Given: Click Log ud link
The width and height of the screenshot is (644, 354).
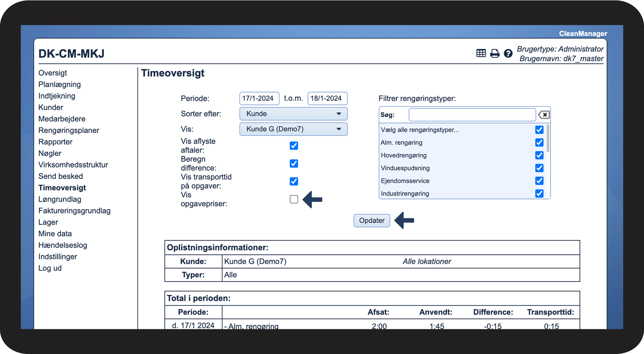Looking at the screenshot, I should [x=50, y=268].
